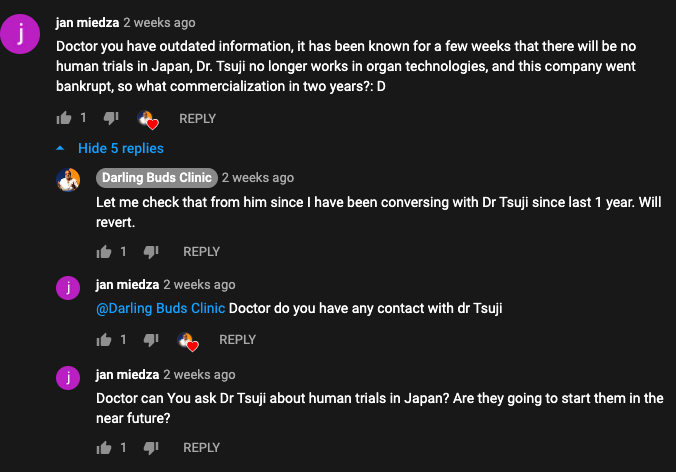The height and width of the screenshot is (472, 676).
Task: Reply to the comment mentioning @Darling Buds Clinic
Action: click(237, 340)
